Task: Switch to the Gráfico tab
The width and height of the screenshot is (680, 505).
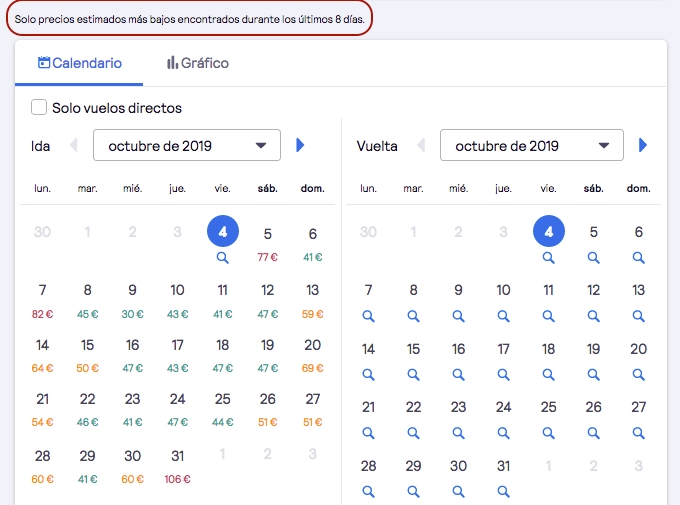Action: click(198, 63)
